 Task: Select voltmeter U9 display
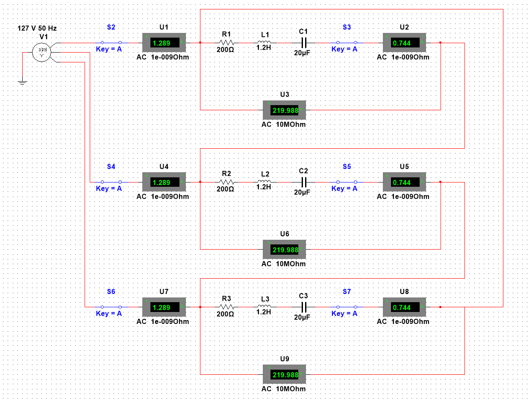point(285,374)
